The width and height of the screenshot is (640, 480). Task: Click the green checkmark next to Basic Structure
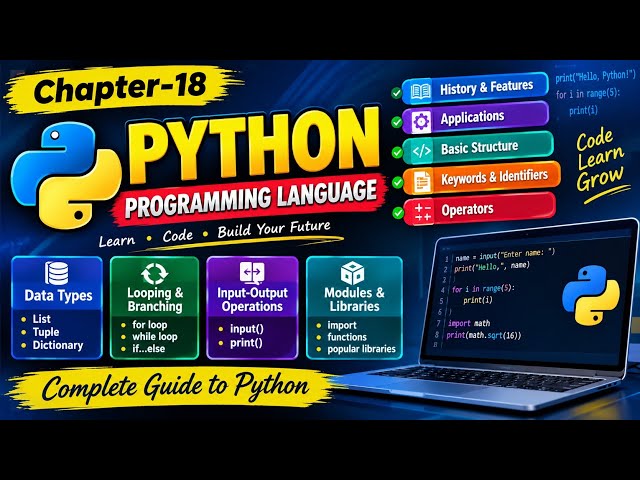(397, 152)
